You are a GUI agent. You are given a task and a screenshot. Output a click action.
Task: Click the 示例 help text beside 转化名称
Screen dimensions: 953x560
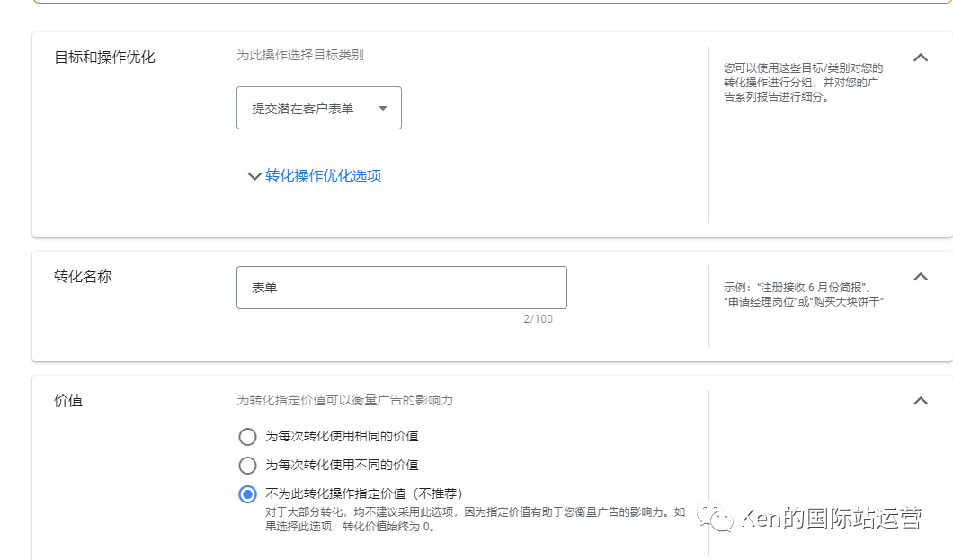(804, 294)
